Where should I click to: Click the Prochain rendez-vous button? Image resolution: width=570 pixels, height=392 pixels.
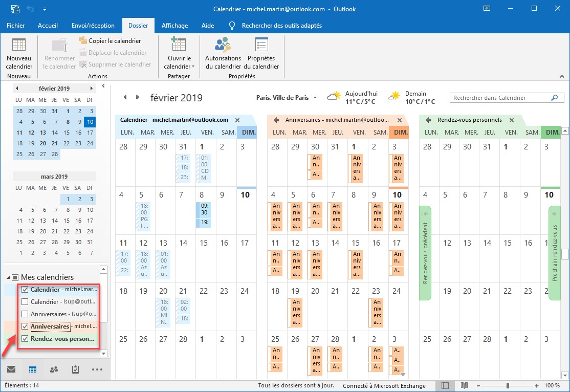click(554, 253)
